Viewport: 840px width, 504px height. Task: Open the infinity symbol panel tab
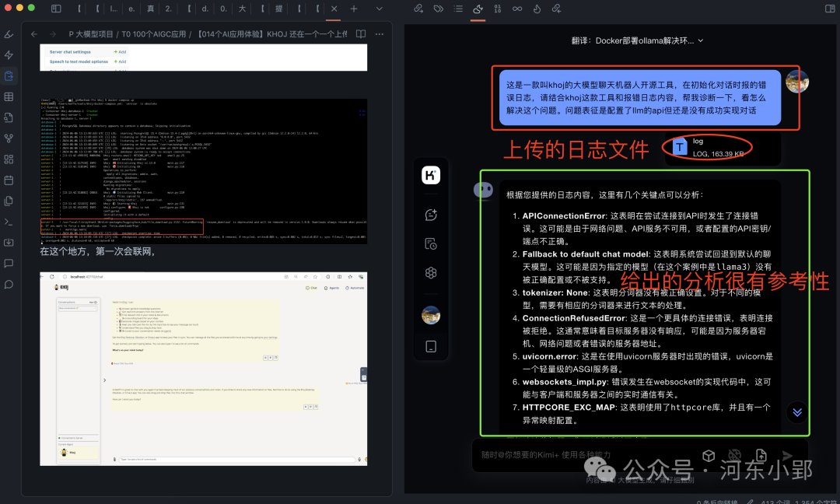point(517,9)
